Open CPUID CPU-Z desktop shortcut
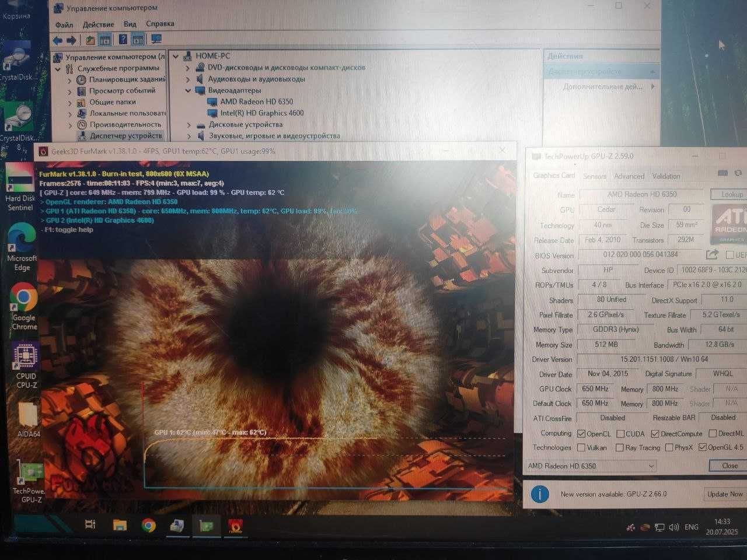Screen dimensions: 747x560 (x=26, y=366)
